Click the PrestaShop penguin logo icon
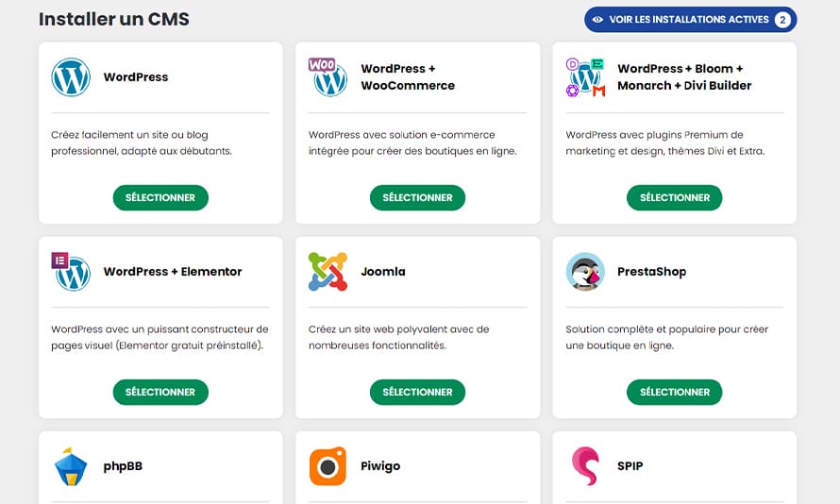This screenshot has width=840, height=504. 585,272
